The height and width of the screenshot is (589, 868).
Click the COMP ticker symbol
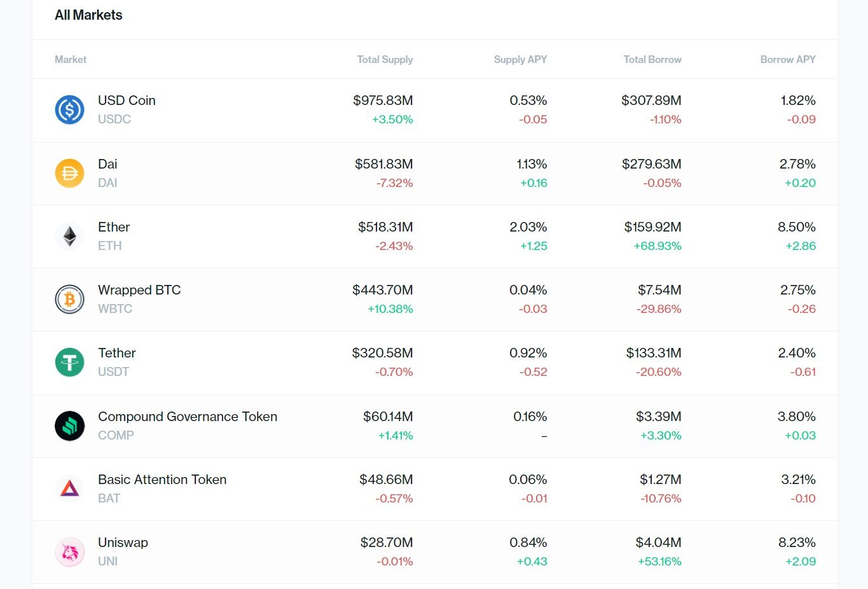[x=116, y=436]
